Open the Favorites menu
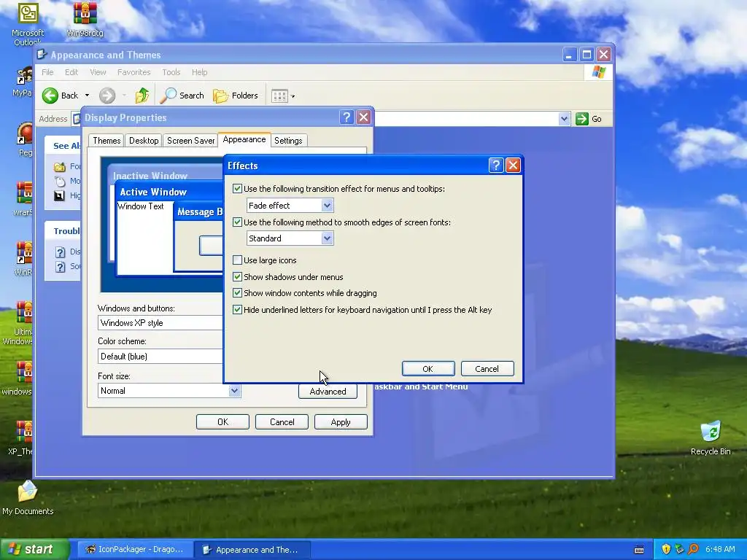This screenshot has width=747, height=560. pos(134,72)
